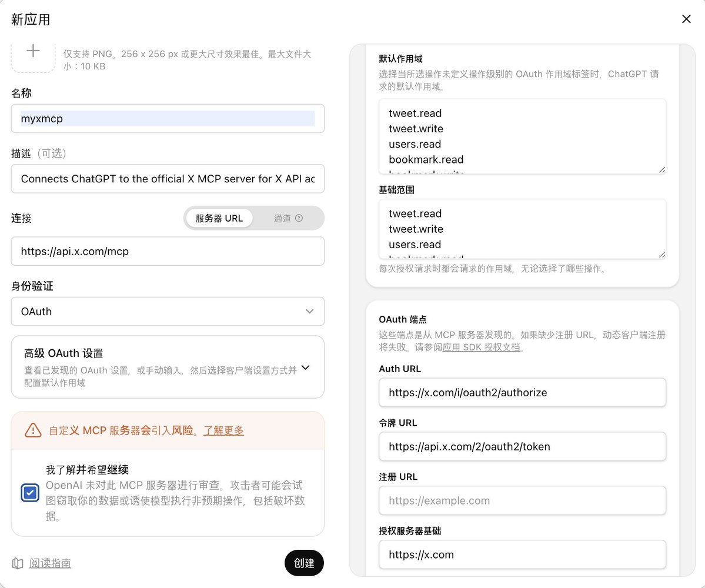Screen dimensions: 705x588
Task: Open the 阅读指南 link
Action: [x=50, y=563]
